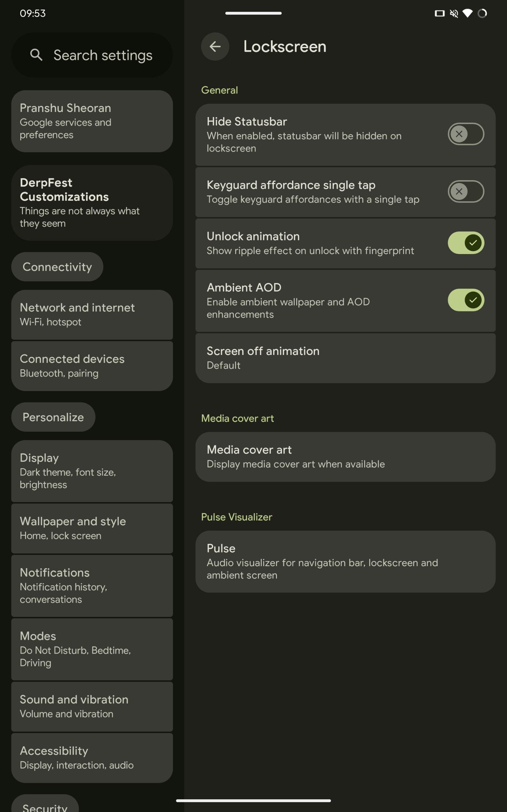Open Pranshu Sheoran Google account card

pyautogui.click(x=92, y=121)
